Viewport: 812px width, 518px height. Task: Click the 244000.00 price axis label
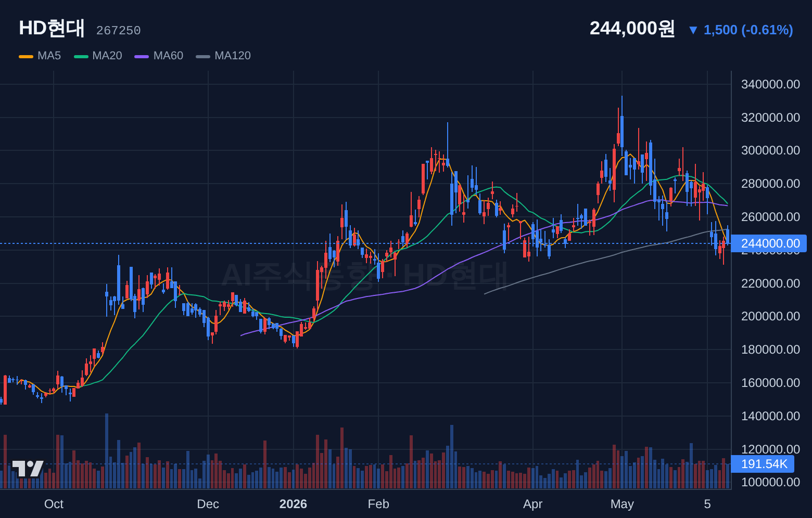click(x=769, y=243)
